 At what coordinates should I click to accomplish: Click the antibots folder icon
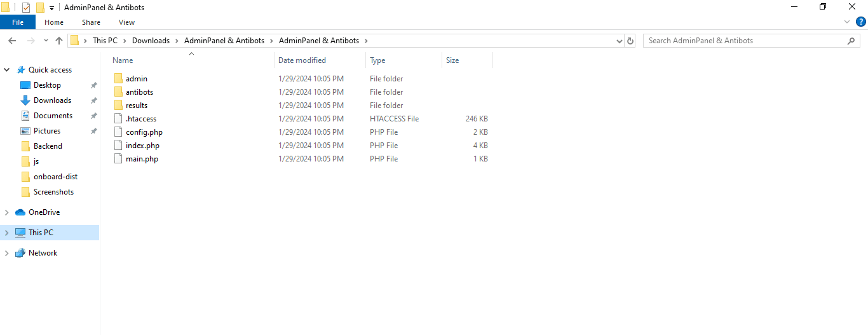click(118, 92)
